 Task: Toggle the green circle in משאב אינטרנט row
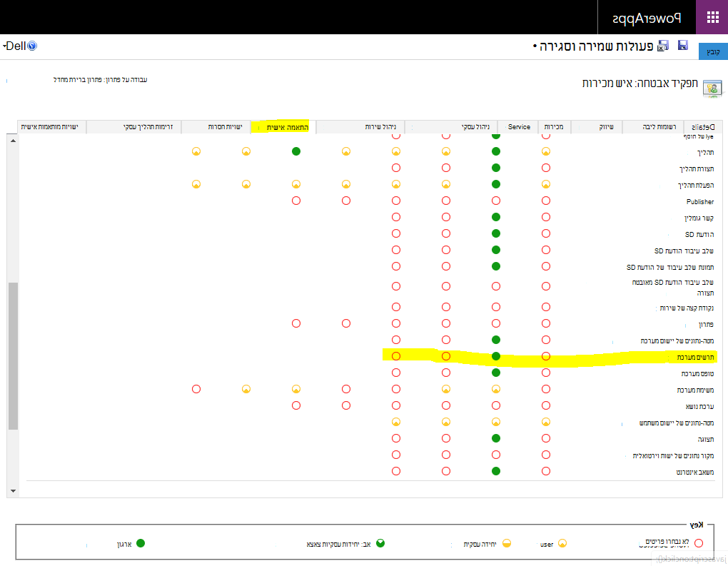[496, 471]
